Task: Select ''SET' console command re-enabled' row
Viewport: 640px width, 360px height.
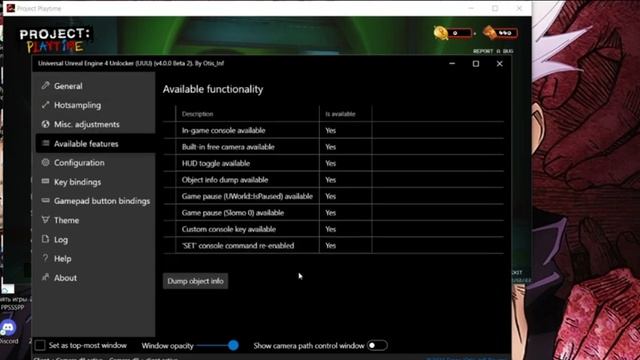Action: pos(333,245)
